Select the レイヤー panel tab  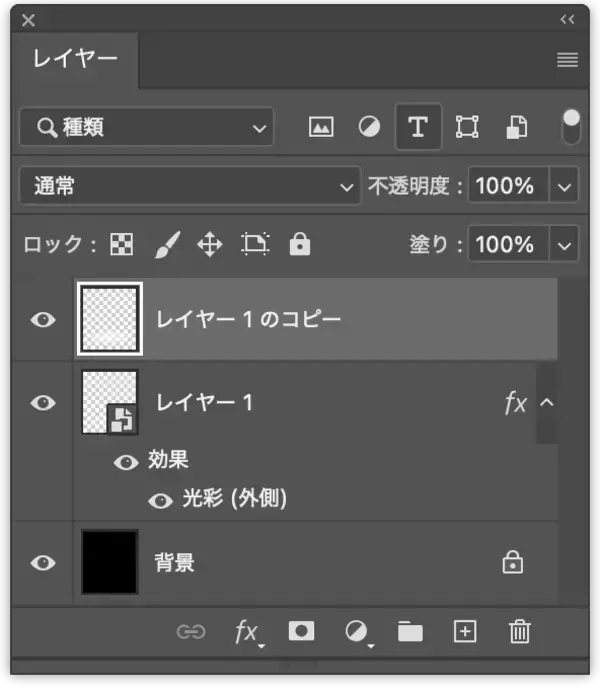[x=75, y=58]
